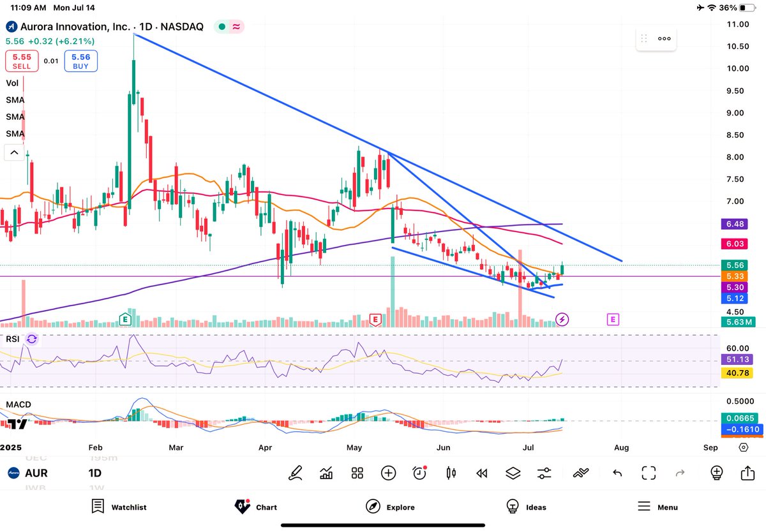Tap red earnings E marker near May

tap(375, 318)
